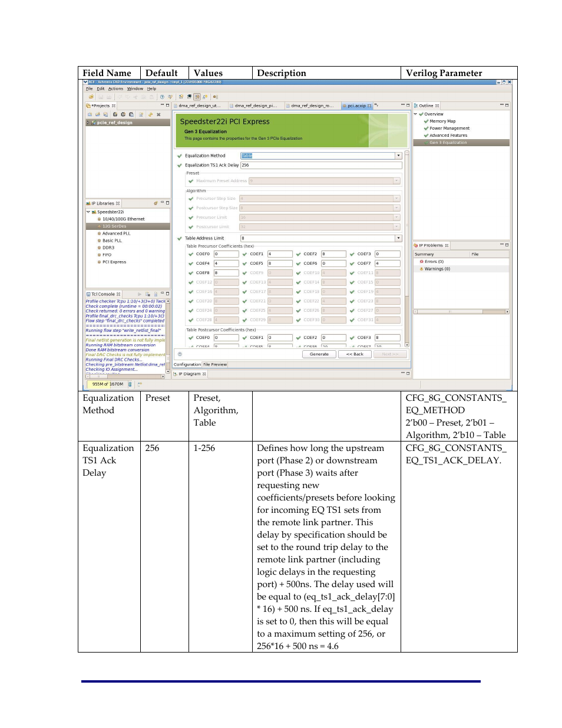Open the Edit menu
Viewport: 562px width, 728px height.
(101, 89)
